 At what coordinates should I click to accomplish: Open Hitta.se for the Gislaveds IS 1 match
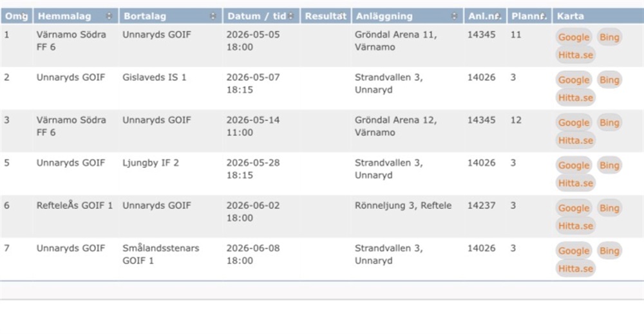pos(576,98)
